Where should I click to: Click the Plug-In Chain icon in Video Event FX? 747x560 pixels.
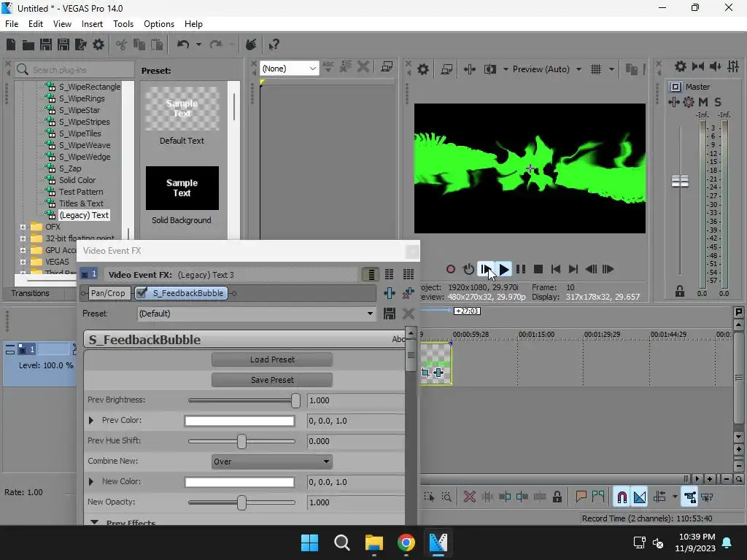(x=390, y=293)
